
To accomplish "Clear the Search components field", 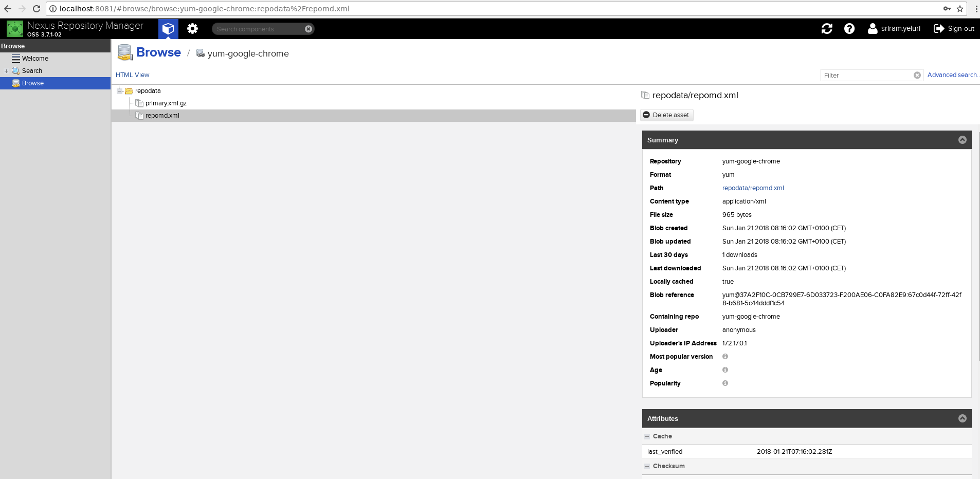I will click(308, 29).
